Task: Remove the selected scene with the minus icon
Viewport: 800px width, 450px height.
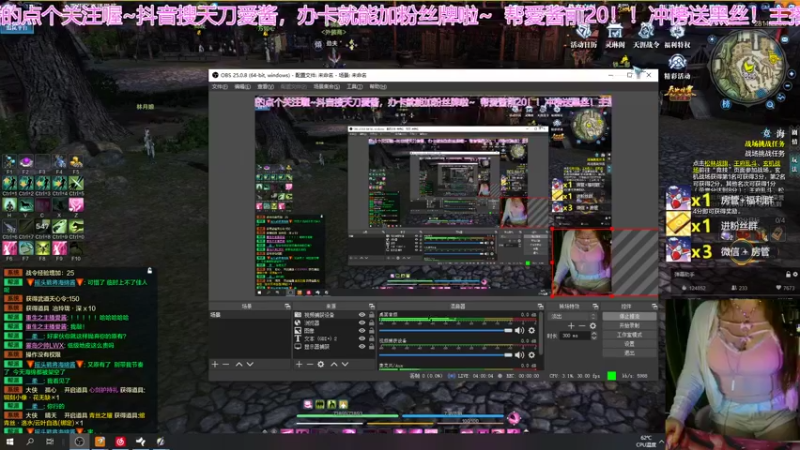Action: coord(226,364)
